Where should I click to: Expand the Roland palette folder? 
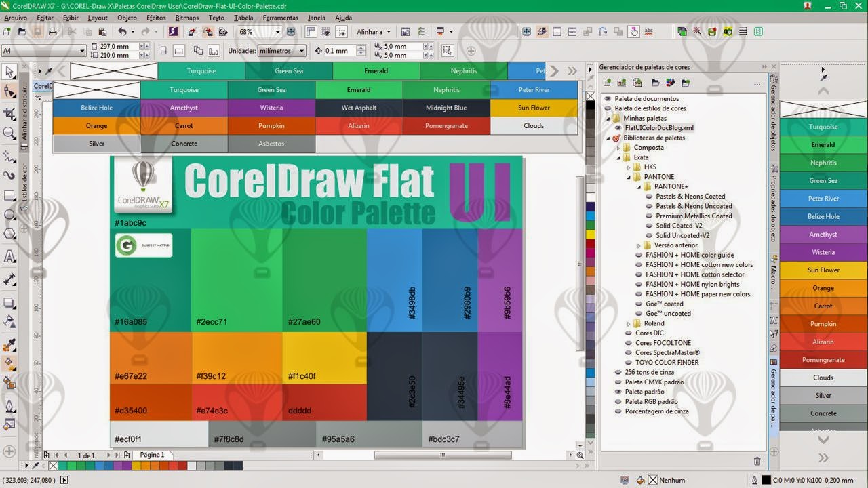coord(628,323)
